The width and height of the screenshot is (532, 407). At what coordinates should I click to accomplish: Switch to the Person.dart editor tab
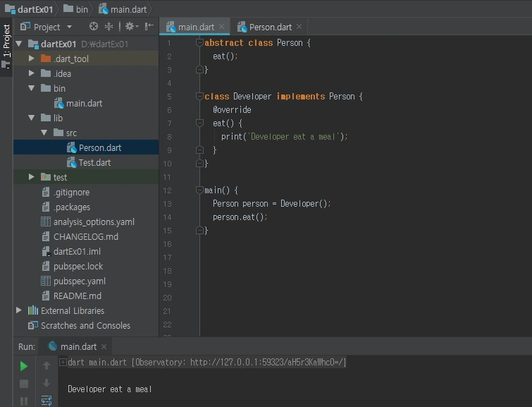click(x=270, y=27)
